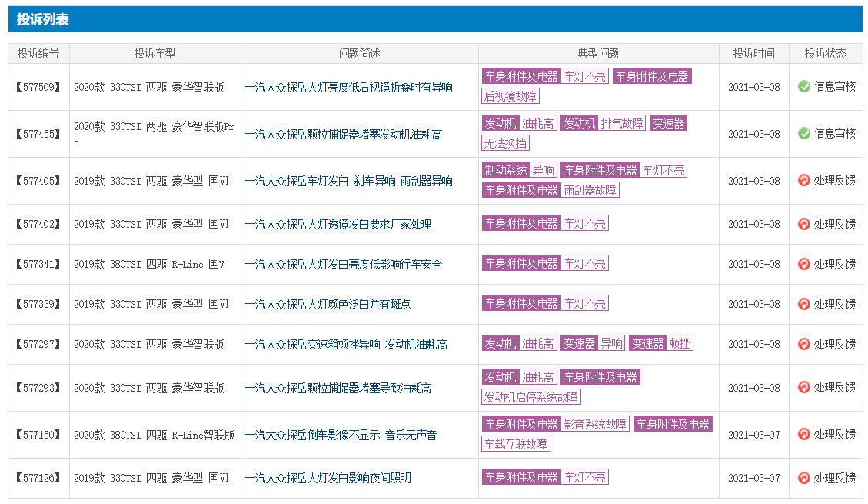Click 处理反馈 status in row 577126
Screen dimensions: 868x504
(834, 477)
